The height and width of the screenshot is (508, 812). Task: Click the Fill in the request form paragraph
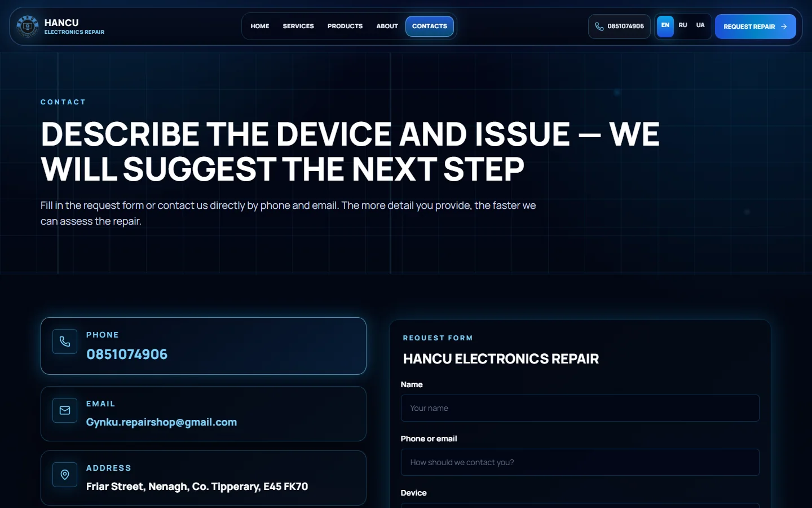(288, 213)
